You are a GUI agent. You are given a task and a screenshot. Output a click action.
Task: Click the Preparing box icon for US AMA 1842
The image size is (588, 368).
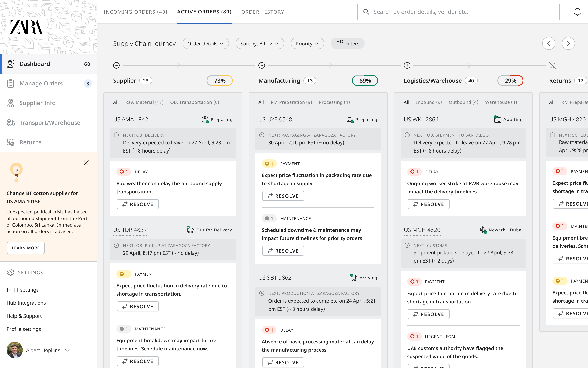(x=205, y=120)
